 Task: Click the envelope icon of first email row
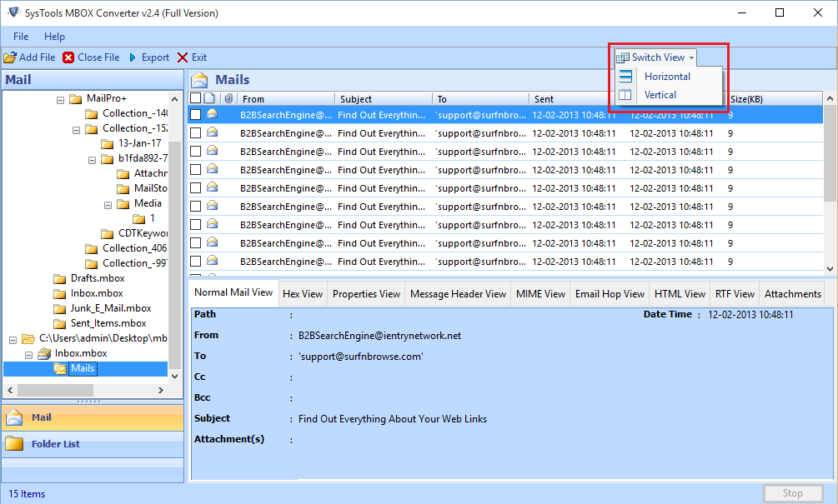[213, 114]
